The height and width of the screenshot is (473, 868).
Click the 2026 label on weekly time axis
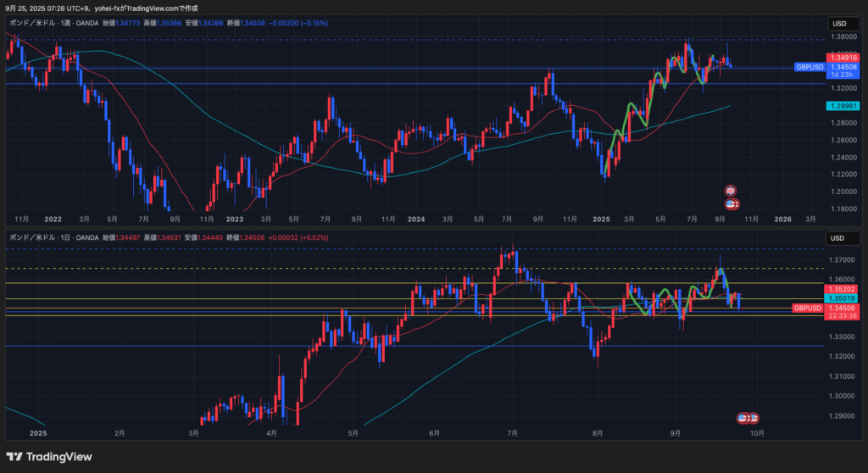783,219
